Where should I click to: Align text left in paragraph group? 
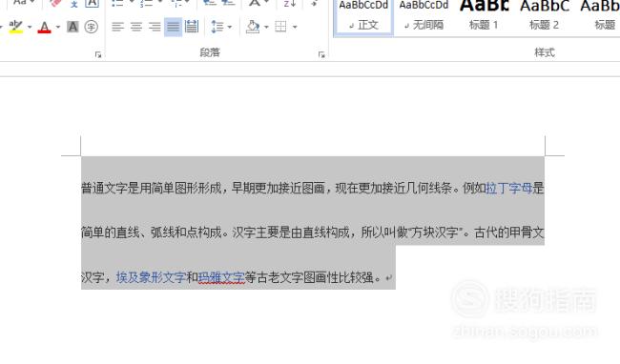click(117, 27)
